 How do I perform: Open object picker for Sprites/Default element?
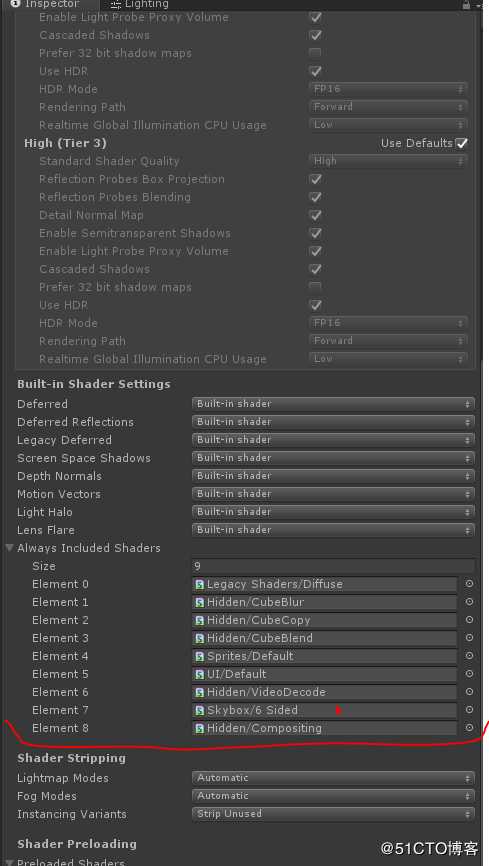click(x=469, y=656)
